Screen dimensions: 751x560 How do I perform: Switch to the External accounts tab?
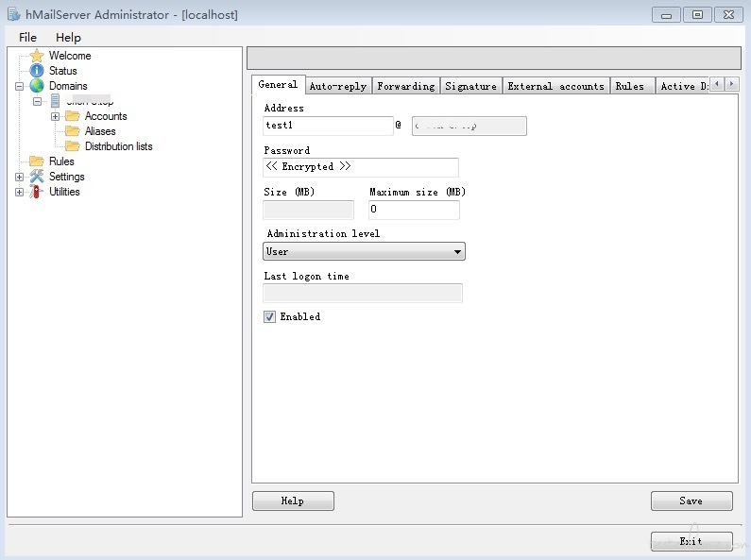click(556, 86)
